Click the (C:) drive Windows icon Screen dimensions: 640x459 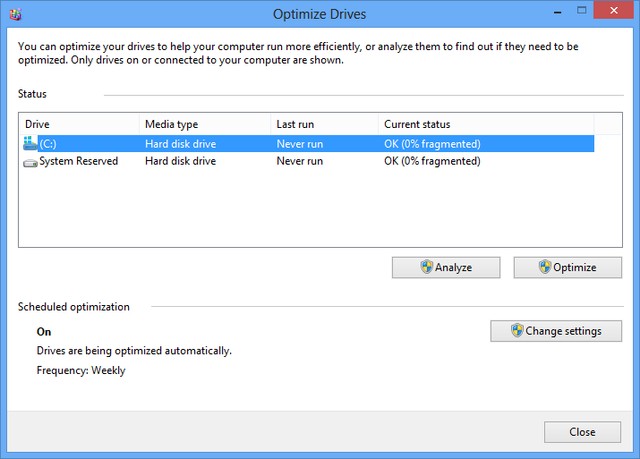(x=30, y=144)
